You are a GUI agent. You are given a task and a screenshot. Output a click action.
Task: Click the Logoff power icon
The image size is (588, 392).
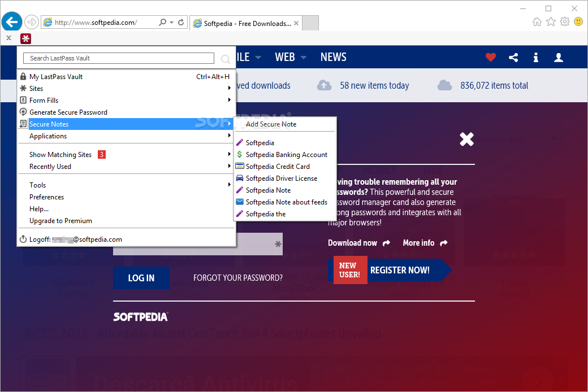[x=23, y=239]
